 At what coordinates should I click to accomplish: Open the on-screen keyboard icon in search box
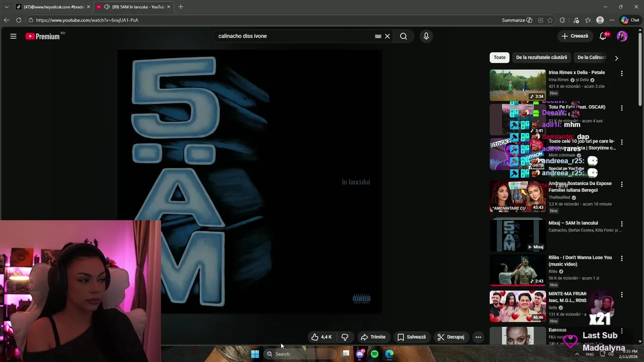378,36
